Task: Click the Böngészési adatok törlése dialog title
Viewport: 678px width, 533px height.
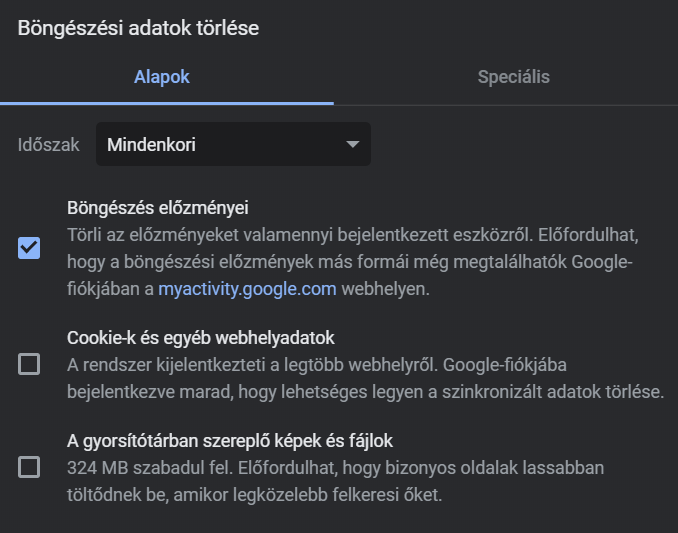Action: click(x=138, y=28)
